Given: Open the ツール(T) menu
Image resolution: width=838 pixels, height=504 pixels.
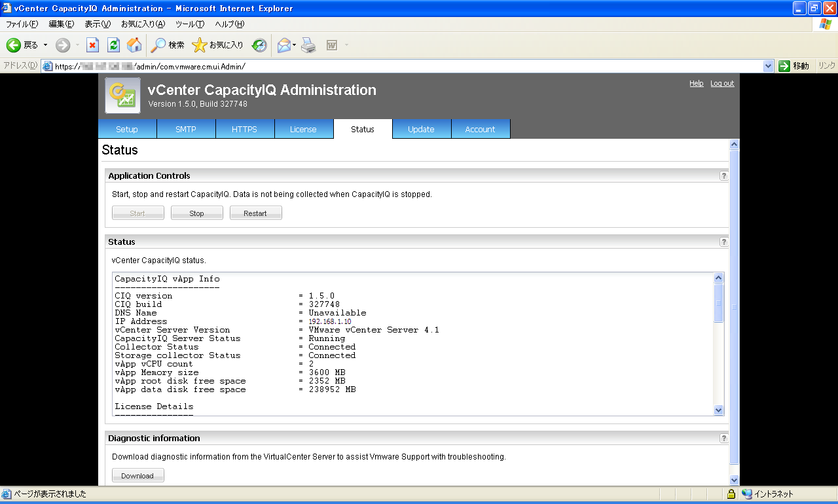Looking at the screenshot, I should click(x=190, y=24).
